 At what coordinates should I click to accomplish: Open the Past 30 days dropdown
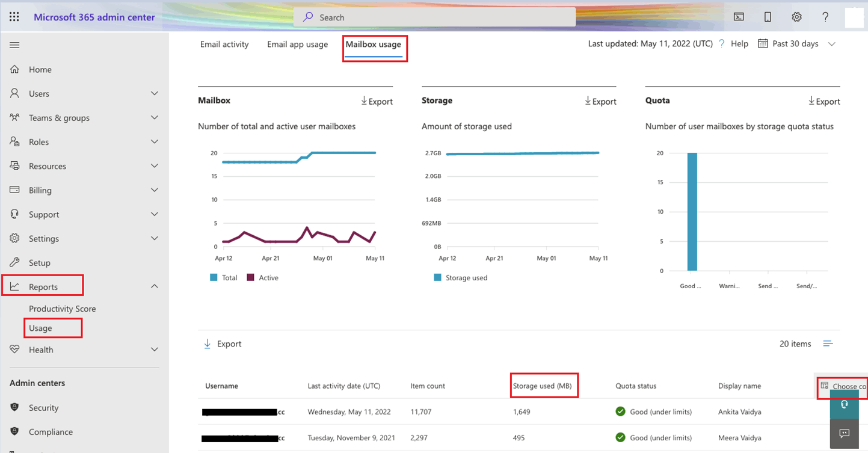click(796, 44)
